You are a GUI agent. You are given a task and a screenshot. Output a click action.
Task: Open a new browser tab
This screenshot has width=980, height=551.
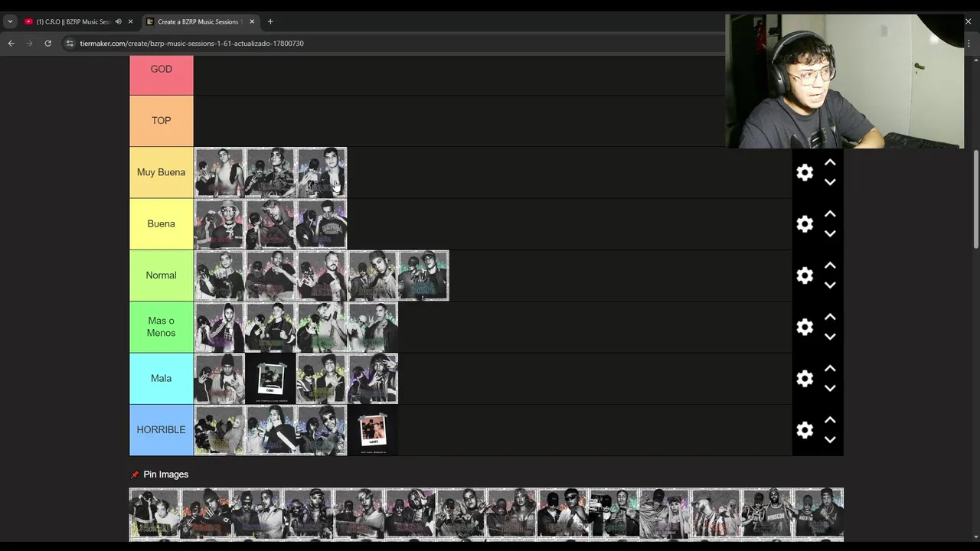tap(270, 21)
